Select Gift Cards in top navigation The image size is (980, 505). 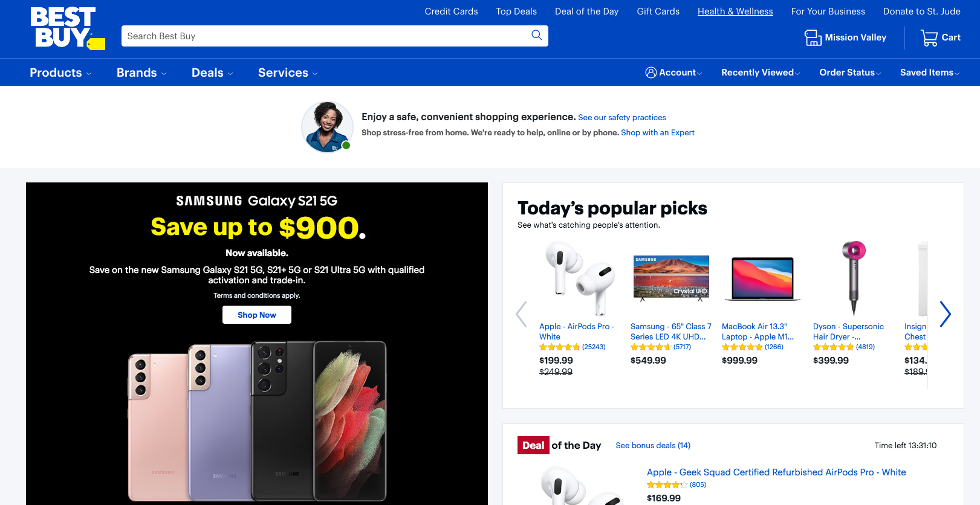coord(658,11)
